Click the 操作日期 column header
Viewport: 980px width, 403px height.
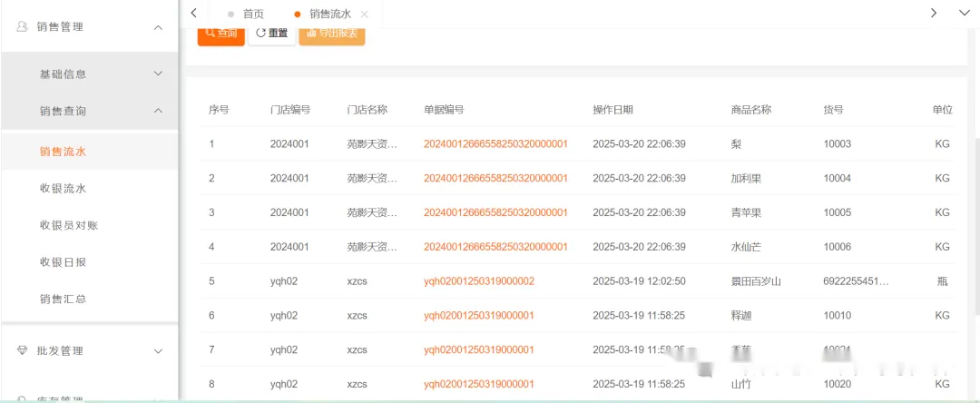pos(613,109)
